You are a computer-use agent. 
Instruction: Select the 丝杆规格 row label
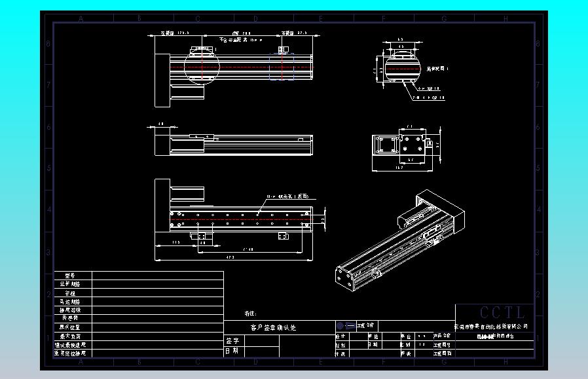[x=70, y=284]
